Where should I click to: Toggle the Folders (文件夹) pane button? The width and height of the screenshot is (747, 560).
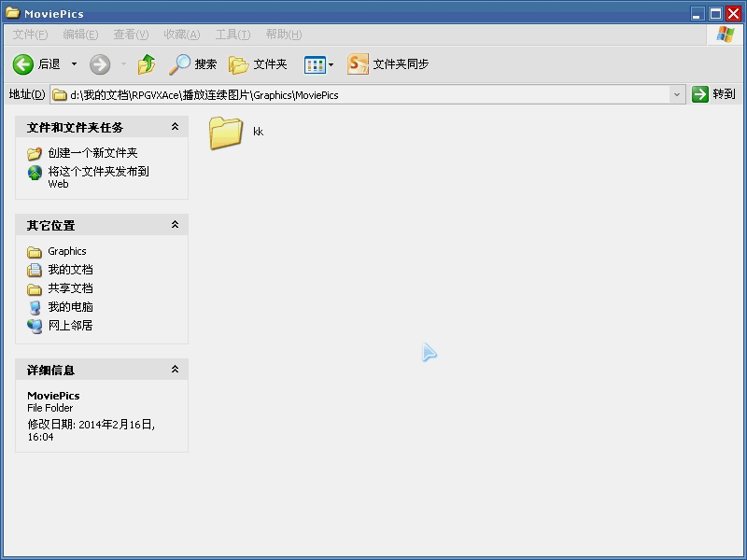click(x=258, y=64)
